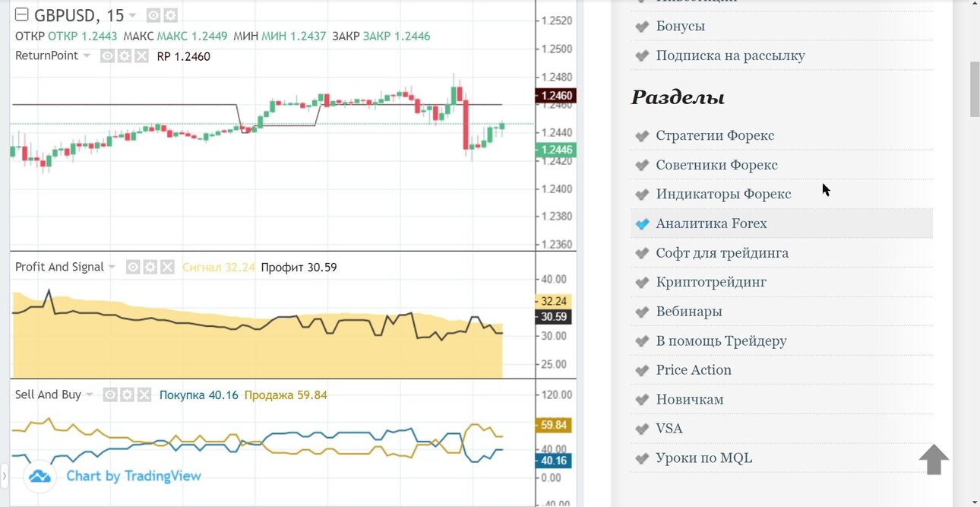Screen dimensions: 980x507
Task: Remove the Profit And Signal indicator
Action: [x=167, y=268]
